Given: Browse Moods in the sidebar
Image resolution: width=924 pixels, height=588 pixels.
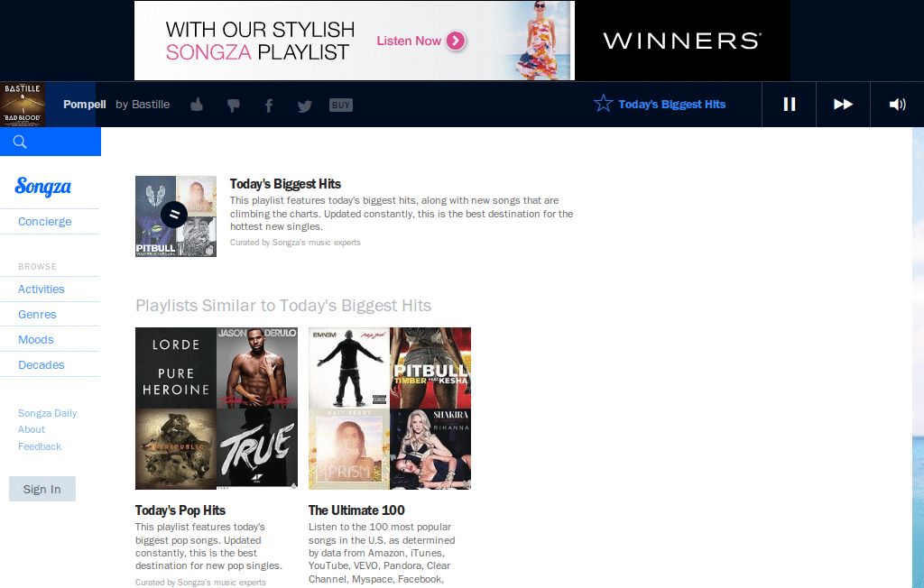Looking at the screenshot, I should click(x=36, y=339).
